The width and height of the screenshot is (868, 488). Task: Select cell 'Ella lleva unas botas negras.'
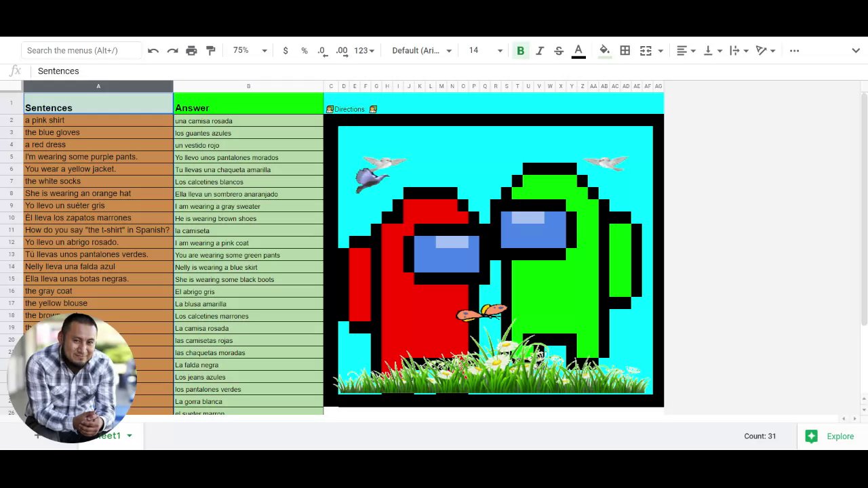98,279
